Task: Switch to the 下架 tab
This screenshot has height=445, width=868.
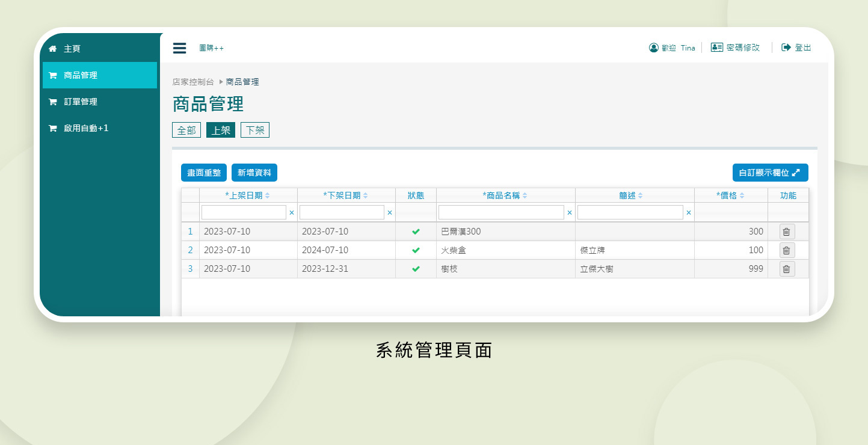Action: (x=254, y=129)
